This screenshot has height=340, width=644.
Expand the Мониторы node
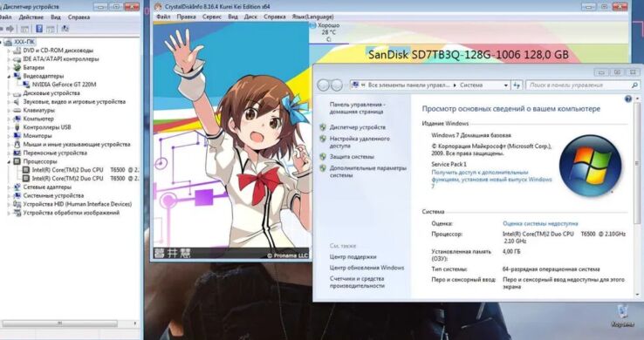click(x=9, y=136)
